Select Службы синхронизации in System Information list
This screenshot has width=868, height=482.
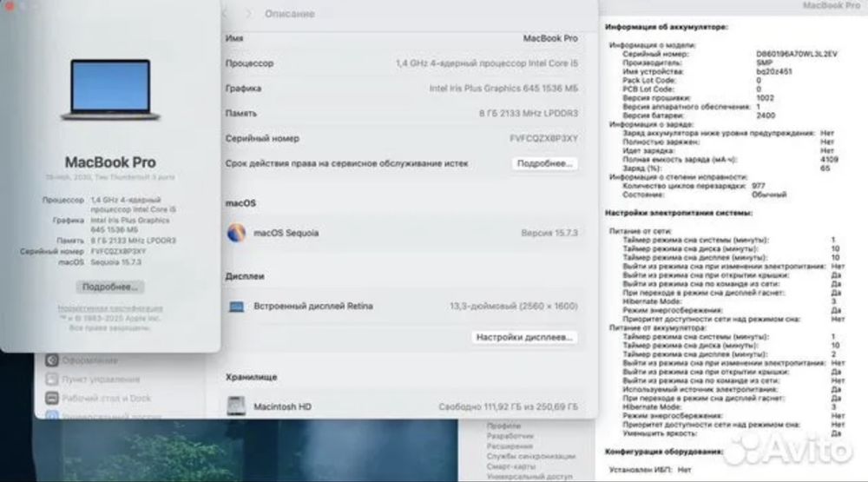[x=531, y=456]
